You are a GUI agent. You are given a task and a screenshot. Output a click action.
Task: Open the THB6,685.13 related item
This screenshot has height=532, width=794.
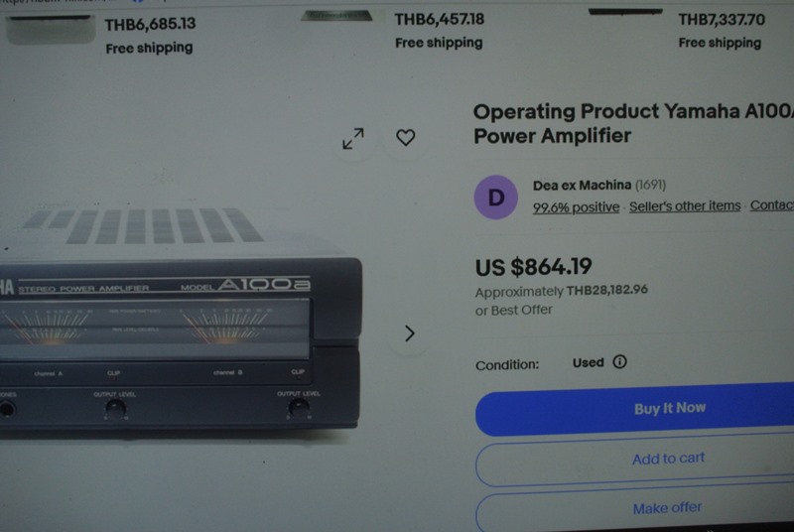[150, 24]
